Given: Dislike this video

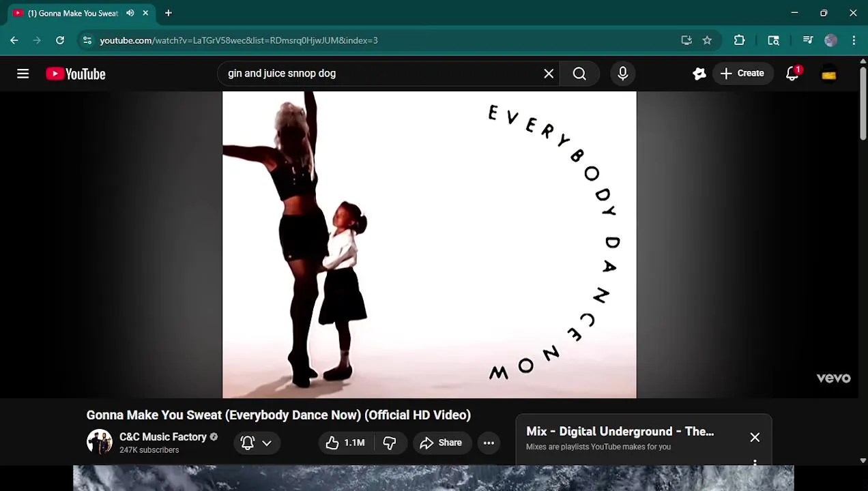Looking at the screenshot, I should tap(390, 443).
